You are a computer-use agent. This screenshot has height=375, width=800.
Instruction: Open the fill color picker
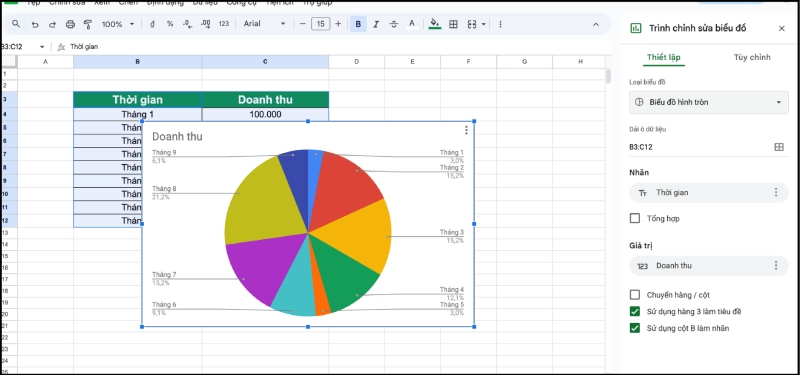tap(435, 24)
